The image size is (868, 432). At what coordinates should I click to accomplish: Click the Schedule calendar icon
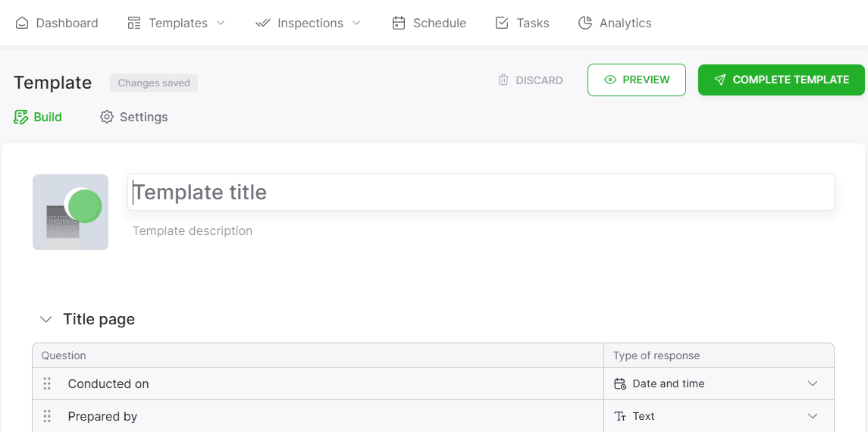pyautogui.click(x=399, y=23)
